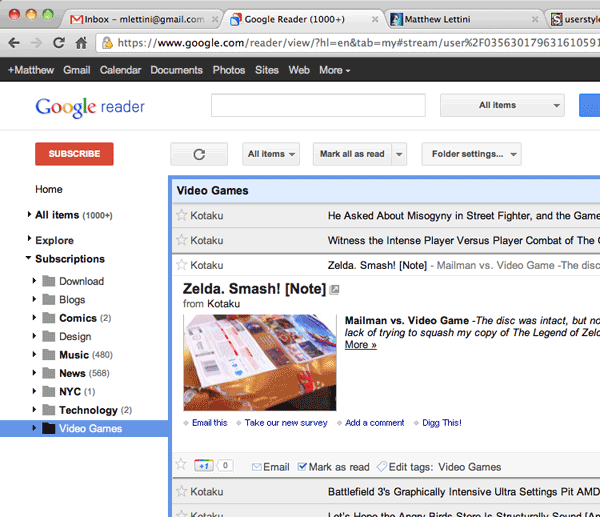Toggle Mark as read checkbox

click(x=302, y=466)
